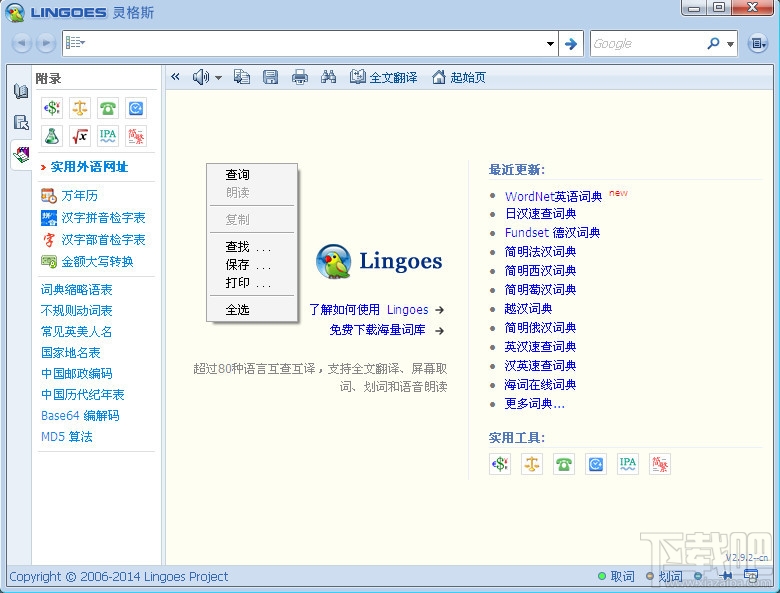Open the scales icon under 实用工具
780x593 pixels.
click(532, 464)
